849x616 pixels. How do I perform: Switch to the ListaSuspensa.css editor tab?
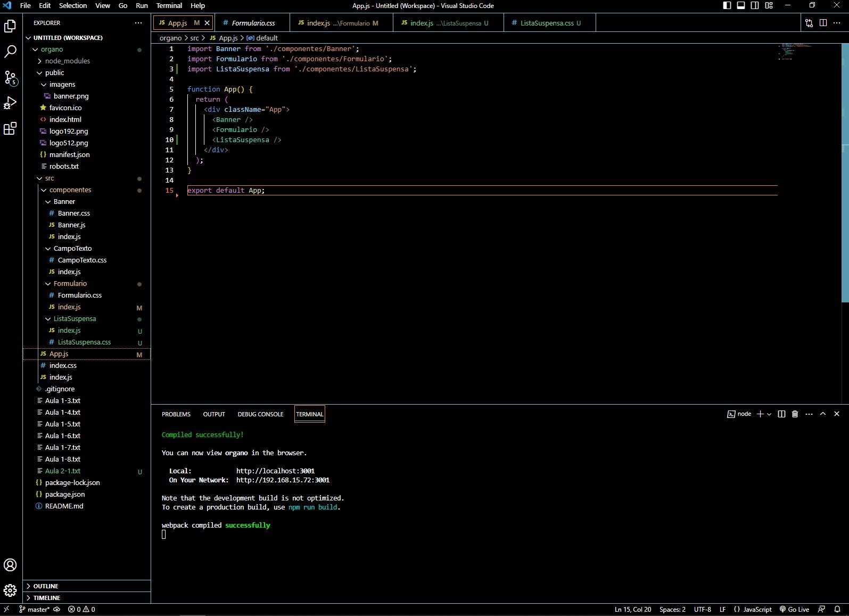549,23
